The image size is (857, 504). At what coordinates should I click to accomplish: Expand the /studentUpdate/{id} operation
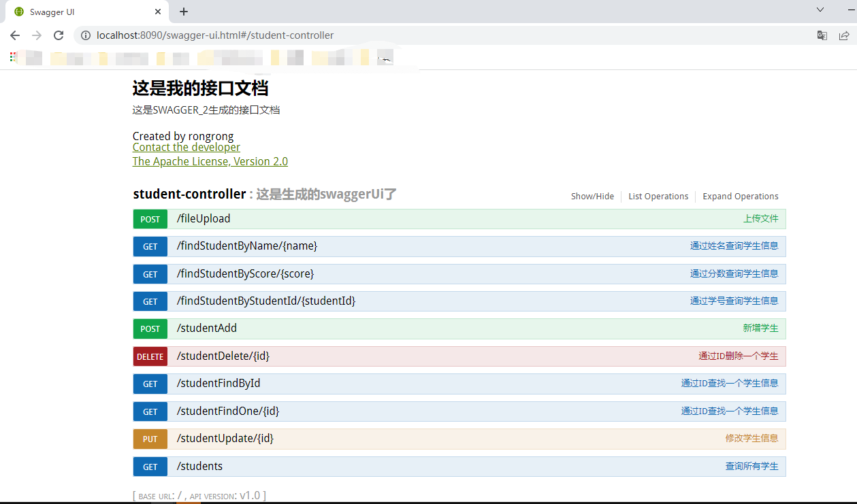[225, 439]
